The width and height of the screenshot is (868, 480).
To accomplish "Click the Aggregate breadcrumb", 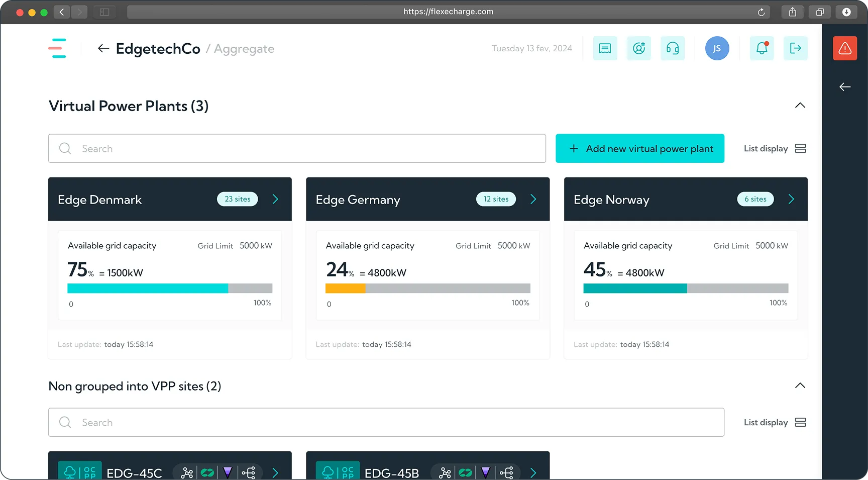I will (244, 49).
